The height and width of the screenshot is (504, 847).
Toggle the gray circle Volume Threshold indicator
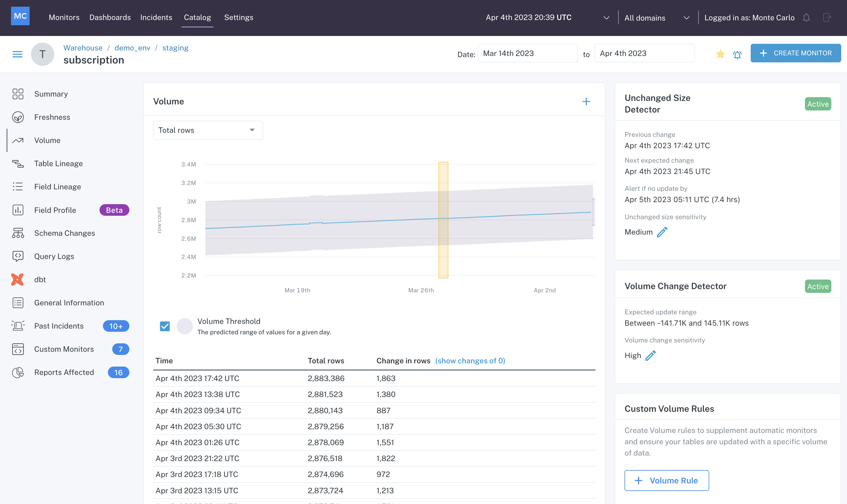click(x=185, y=326)
